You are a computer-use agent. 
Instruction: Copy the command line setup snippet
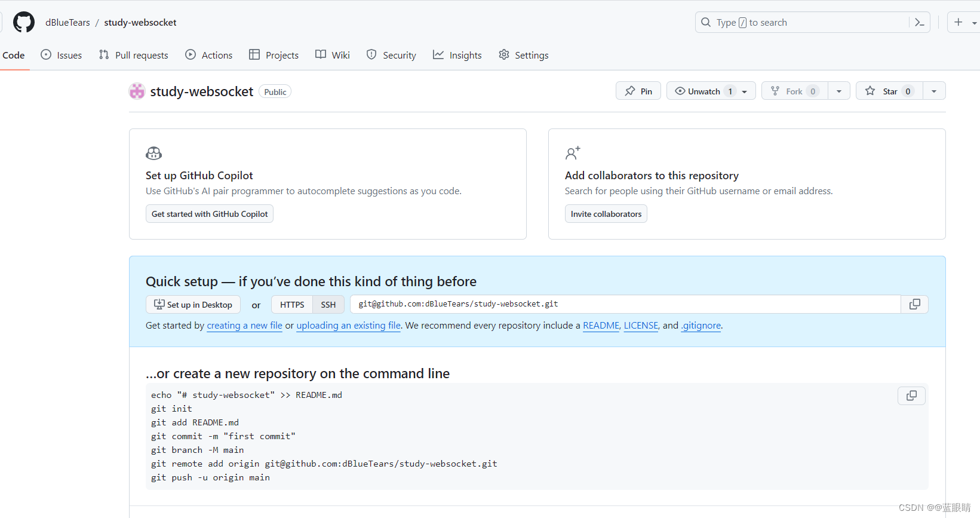click(x=911, y=396)
